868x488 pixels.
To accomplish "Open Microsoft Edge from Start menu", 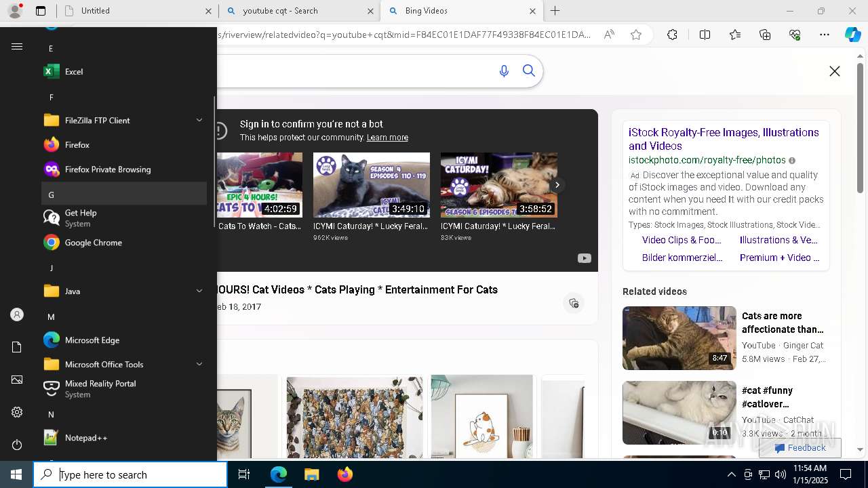I will [x=124, y=340].
